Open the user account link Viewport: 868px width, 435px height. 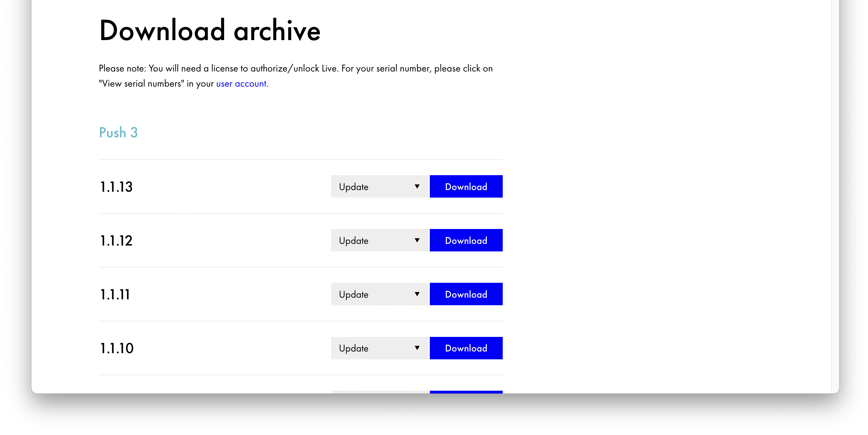pos(241,84)
